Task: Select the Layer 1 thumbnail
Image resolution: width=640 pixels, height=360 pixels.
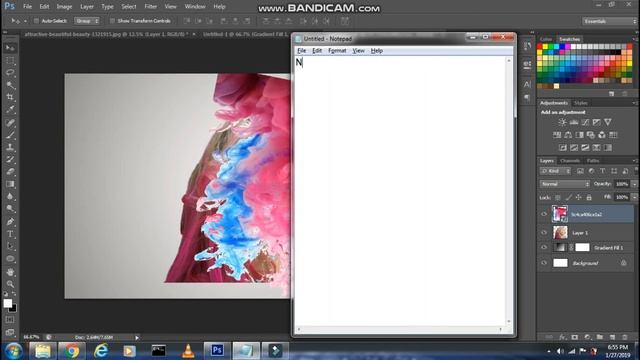Action: 560,232
